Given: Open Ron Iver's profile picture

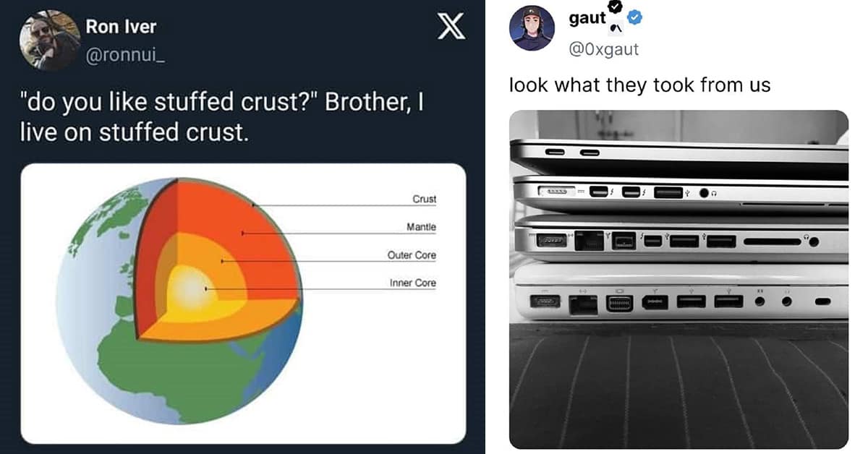Looking at the screenshot, I should point(49,40).
